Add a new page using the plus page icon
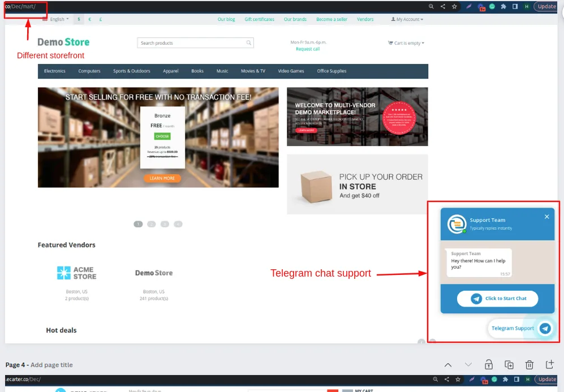Screen dimensions: 564x392 pos(550,364)
